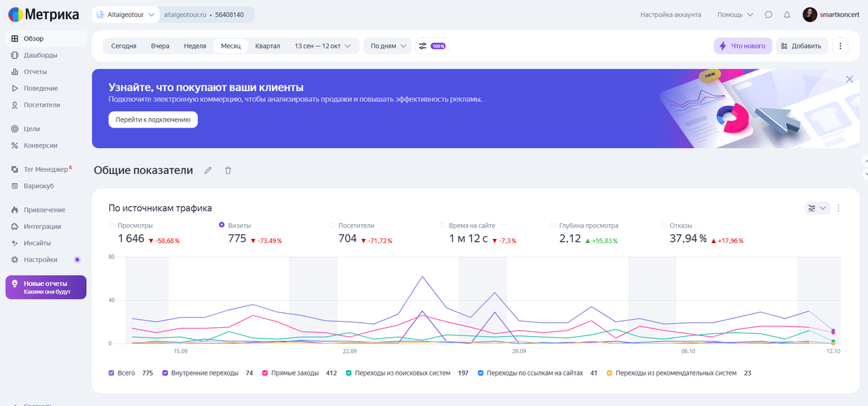Viewport: 868px width, 406px height.
Task: Open the По дням grouping dropdown
Action: click(387, 46)
